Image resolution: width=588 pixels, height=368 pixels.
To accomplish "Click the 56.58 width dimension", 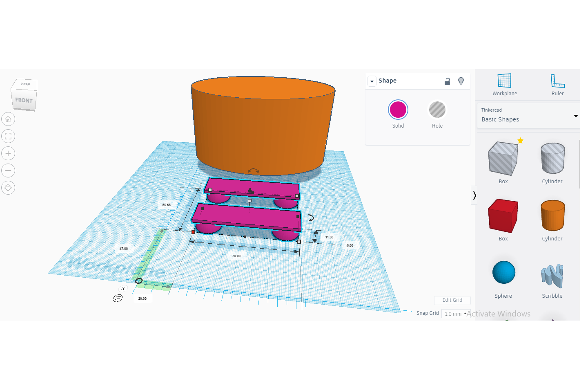I will point(167,205).
